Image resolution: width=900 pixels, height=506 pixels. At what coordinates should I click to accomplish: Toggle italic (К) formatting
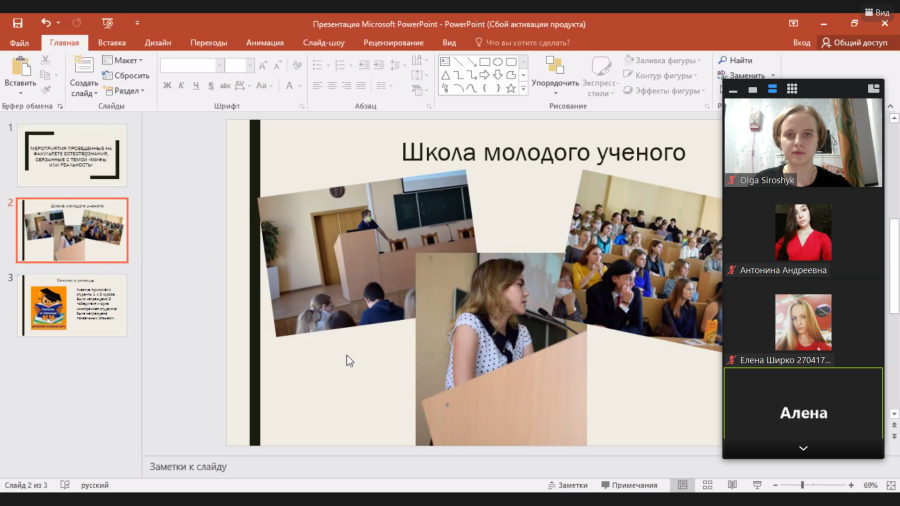click(181, 85)
